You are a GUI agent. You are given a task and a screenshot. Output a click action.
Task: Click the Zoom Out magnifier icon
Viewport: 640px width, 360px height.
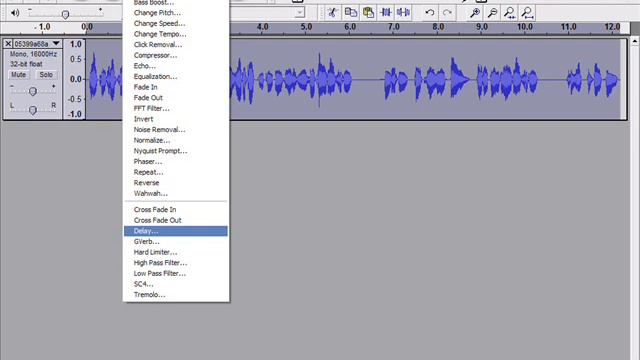click(492, 13)
